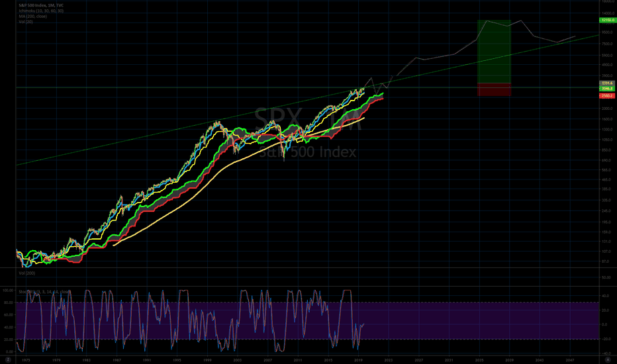Select the 'S&P 500 Index, 1M, TVC' legend title
The width and height of the screenshot is (617, 364).
pyautogui.click(x=41, y=5)
